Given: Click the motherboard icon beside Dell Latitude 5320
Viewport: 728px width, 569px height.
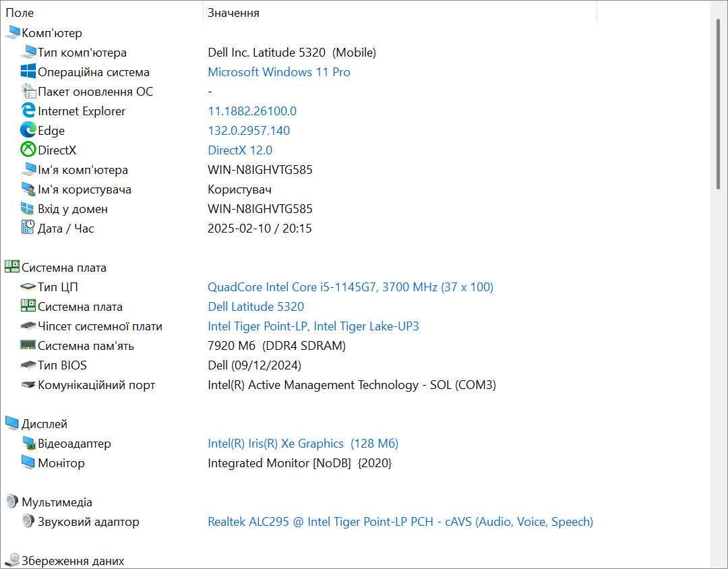Looking at the screenshot, I should (28, 306).
